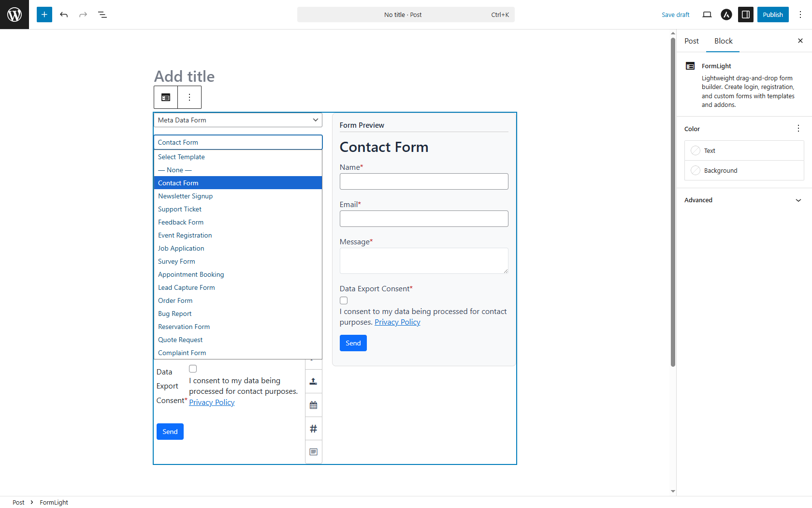Toggle the settings sidebar panel icon
Image resolution: width=812 pixels, height=508 pixels.
[x=745, y=15]
